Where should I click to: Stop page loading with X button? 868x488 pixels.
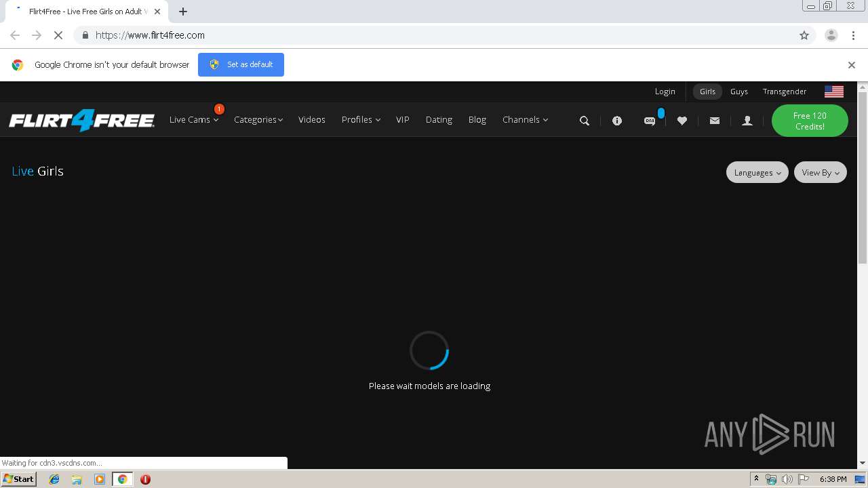pos(58,35)
